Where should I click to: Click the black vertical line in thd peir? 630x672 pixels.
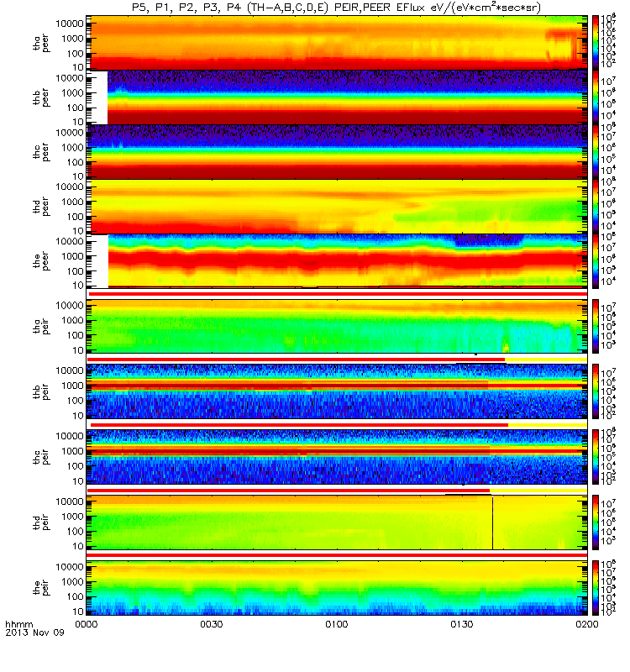(492, 522)
